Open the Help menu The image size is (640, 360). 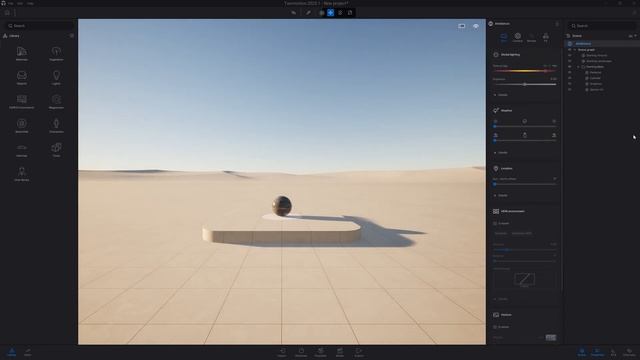(31, 3)
